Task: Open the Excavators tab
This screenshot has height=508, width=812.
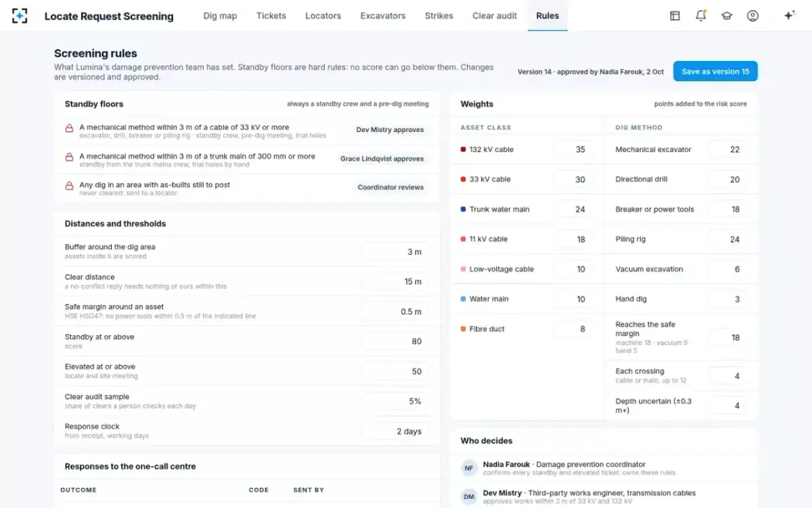Action: click(383, 16)
